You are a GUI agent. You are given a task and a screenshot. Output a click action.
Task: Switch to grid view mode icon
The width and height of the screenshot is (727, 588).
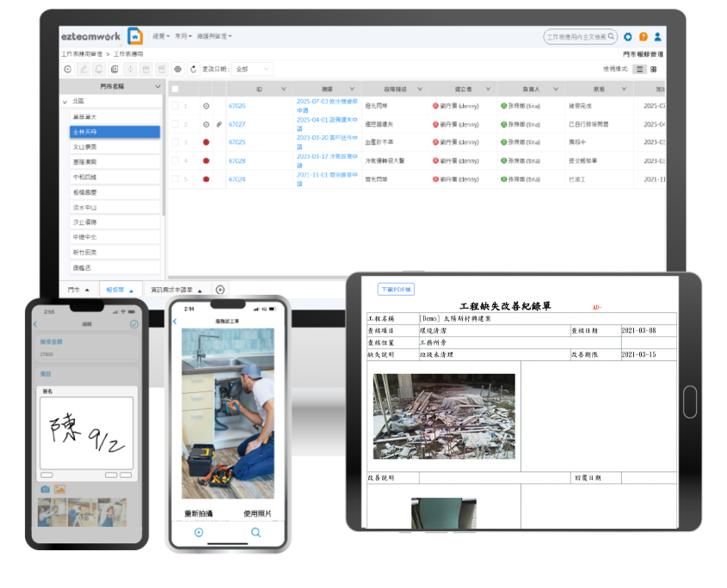coord(654,70)
